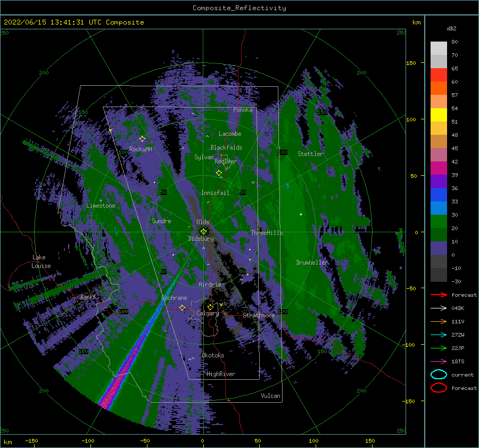
Task: Click yellow diamond marker below RedDeer
Action: coord(219,173)
